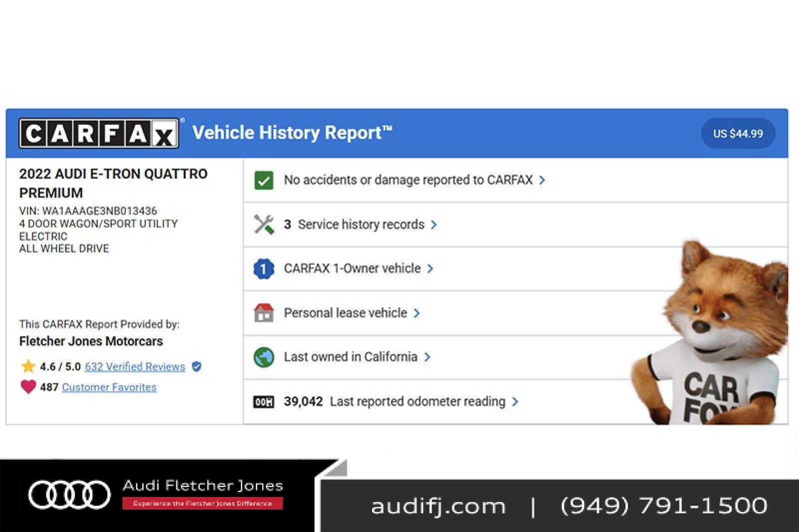Image resolution: width=799 pixels, height=532 pixels.
Task: Click the blue verified checkmark badge
Action: pos(197,366)
